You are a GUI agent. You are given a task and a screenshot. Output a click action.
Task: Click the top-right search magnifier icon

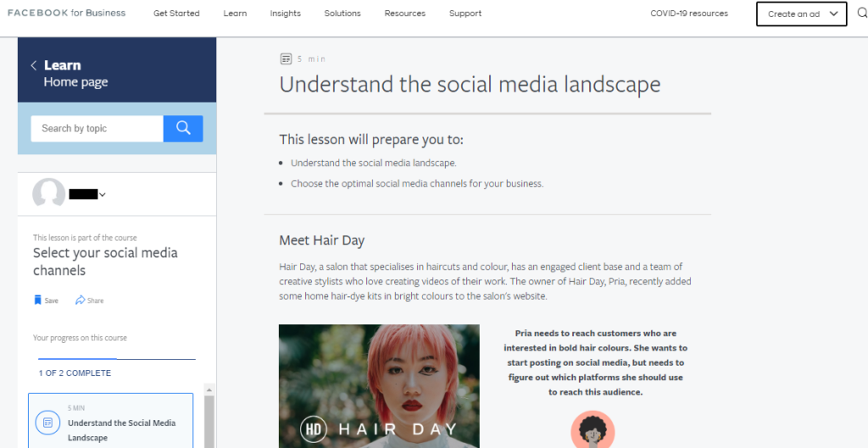click(863, 14)
